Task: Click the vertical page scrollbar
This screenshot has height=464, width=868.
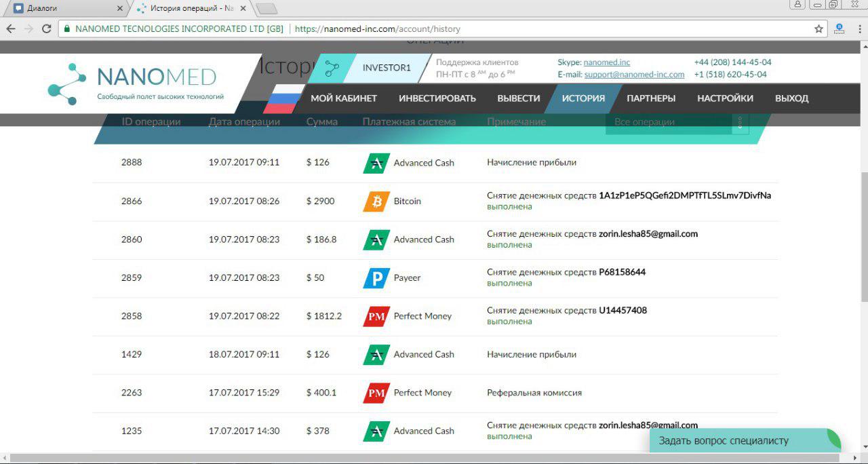Action: (x=863, y=237)
